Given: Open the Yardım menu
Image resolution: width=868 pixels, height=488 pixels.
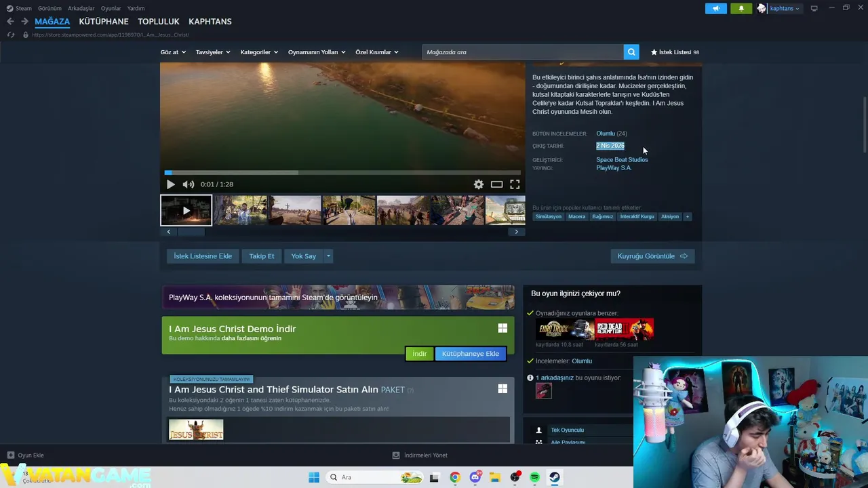Looking at the screenshot, I should click(x=136, y=8).
